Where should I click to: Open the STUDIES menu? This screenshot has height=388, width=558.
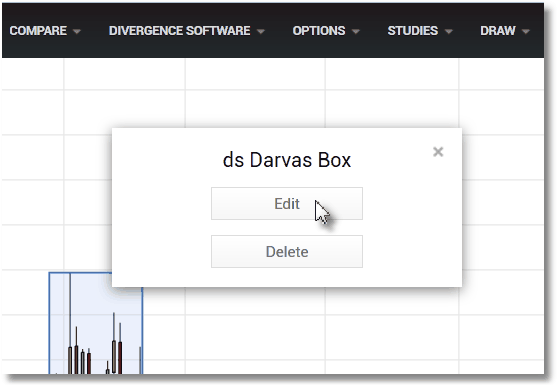click(x=420, y=31)
